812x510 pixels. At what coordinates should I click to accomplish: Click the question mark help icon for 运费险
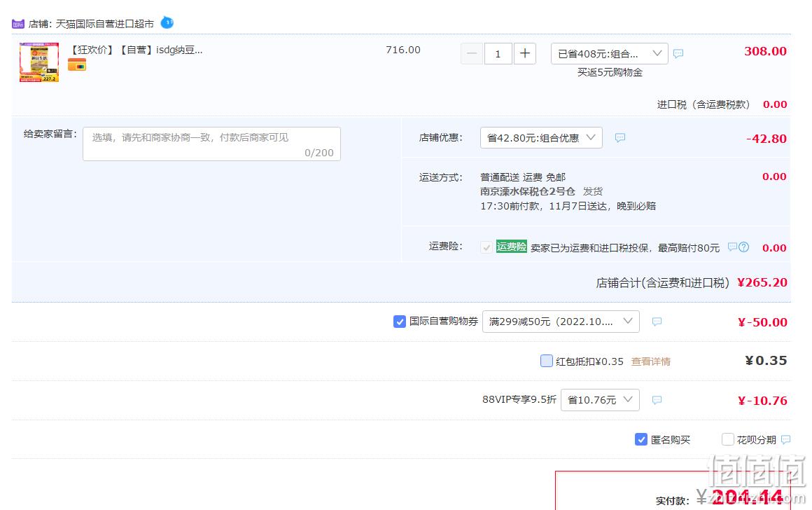point(743,247)
